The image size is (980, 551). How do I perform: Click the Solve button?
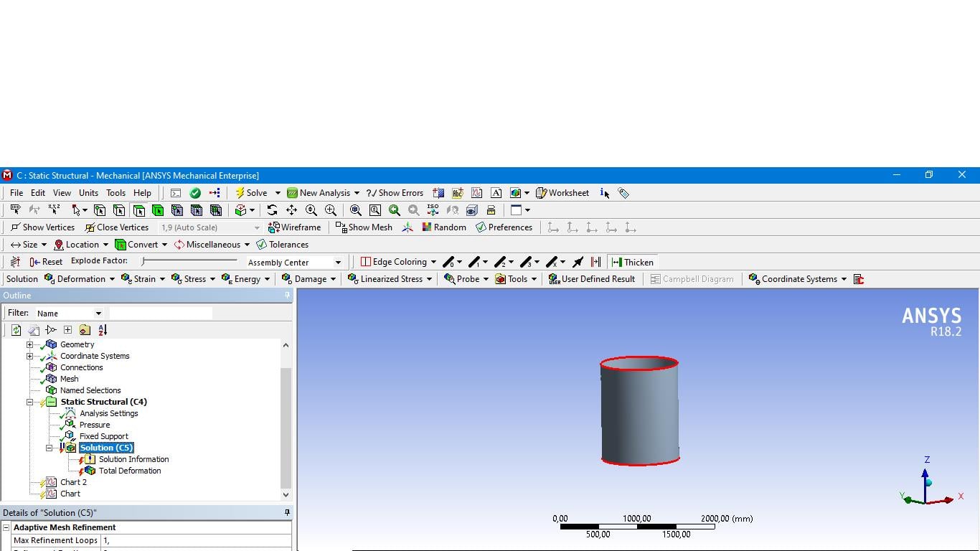click(251, 193)
